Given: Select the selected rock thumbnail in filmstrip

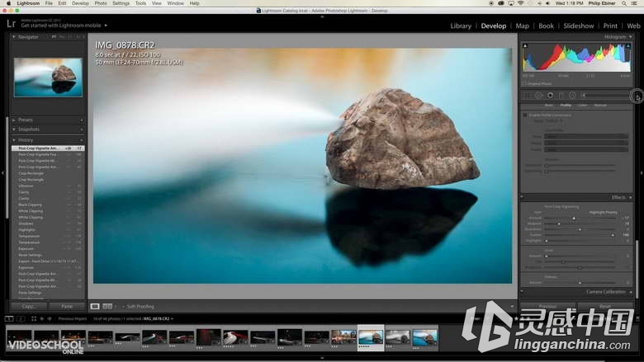Looking at the screenshot, I should pos(371,337).
